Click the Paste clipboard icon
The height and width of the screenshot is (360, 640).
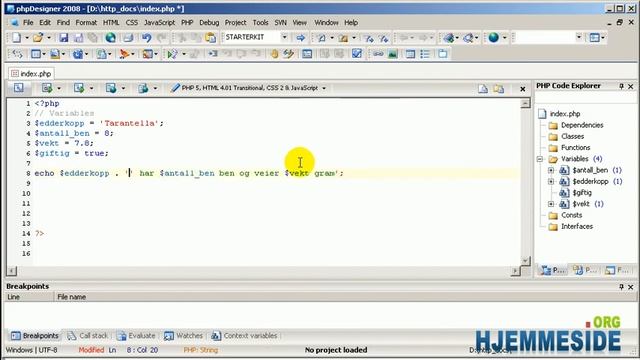coord(211,38)
